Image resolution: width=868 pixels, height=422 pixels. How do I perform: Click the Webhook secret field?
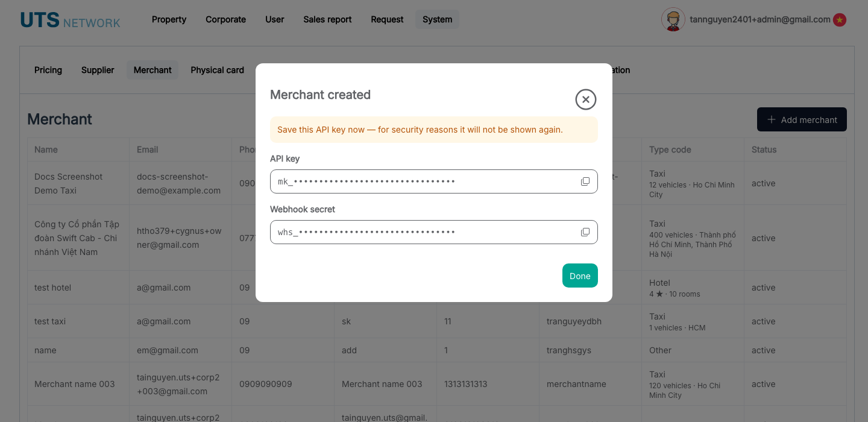(x=434, y=232)
